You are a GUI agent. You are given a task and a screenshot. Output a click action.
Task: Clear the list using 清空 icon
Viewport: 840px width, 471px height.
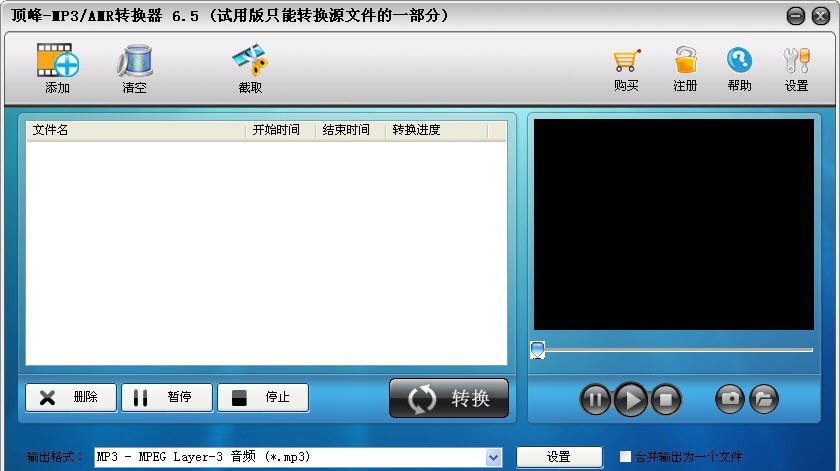point(134,68)
